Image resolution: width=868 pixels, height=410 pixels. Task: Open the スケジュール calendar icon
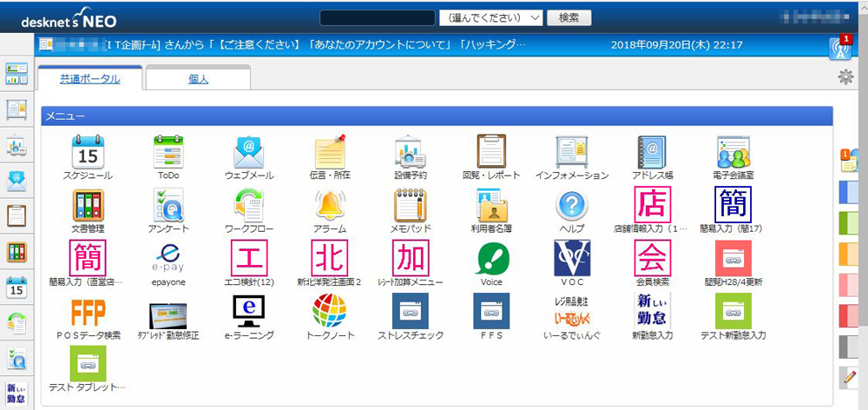(x=88, y=152)
